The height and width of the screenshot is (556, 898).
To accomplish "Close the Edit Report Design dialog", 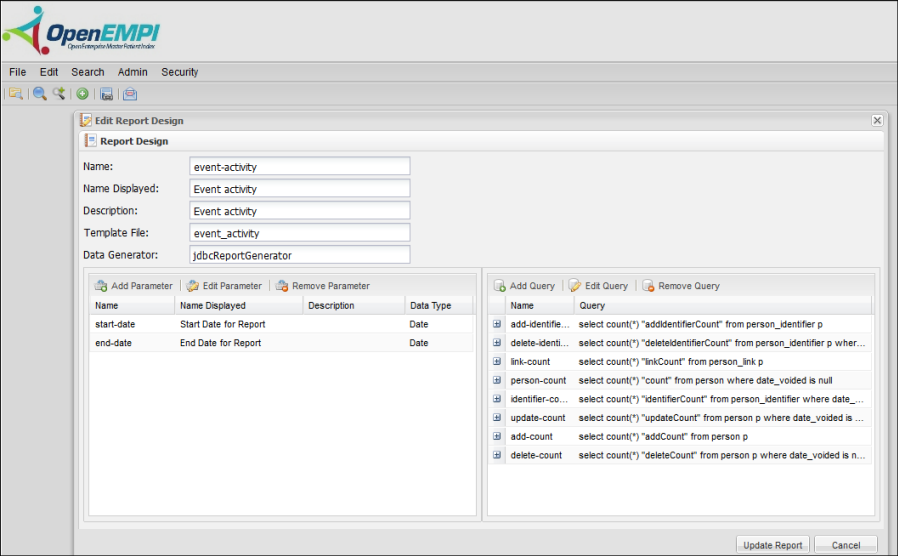I will pyautogui.click(x=877, y=120).
